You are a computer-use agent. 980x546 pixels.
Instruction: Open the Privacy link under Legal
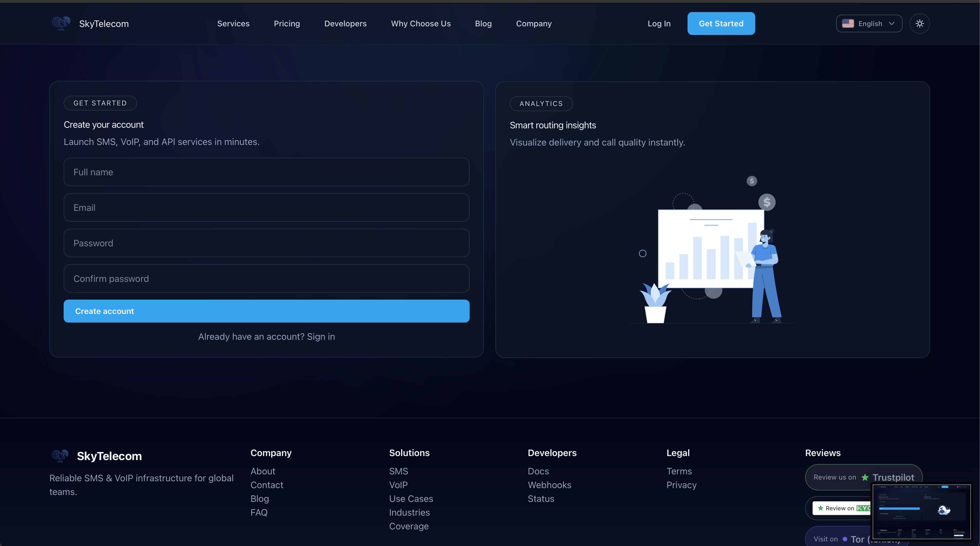[x=681, y=485]
